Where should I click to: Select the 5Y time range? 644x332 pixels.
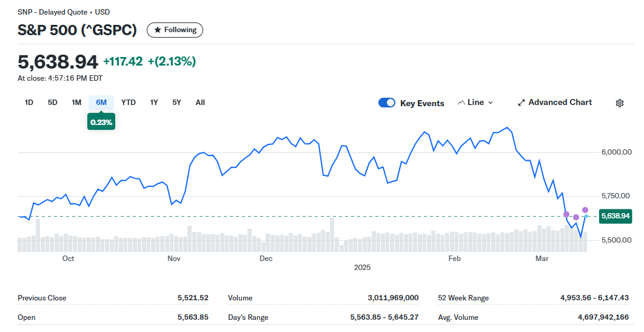coord(176,103)
